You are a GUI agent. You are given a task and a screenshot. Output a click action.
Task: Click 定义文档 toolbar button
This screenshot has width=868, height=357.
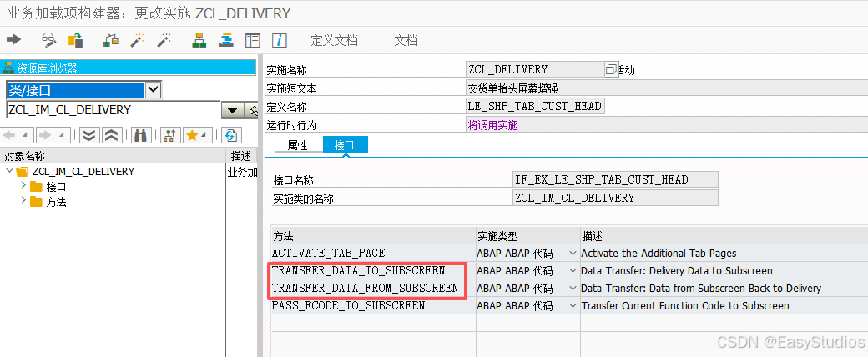coord(335,40)
